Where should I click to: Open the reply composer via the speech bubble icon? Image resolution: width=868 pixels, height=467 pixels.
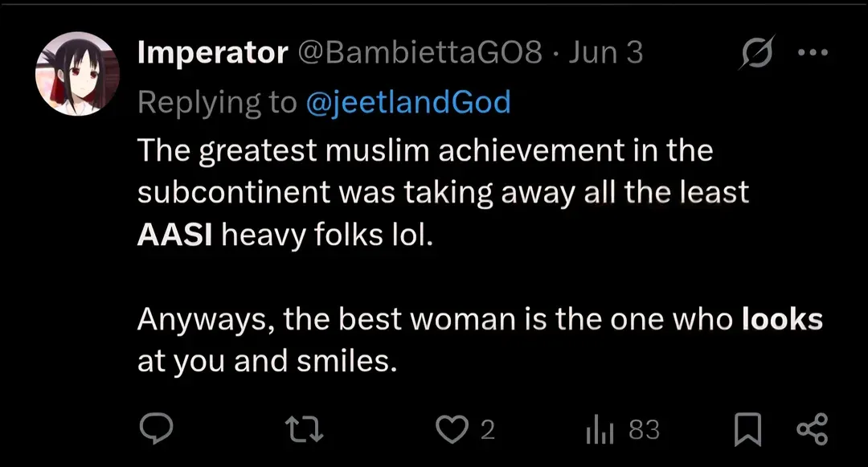[153, 430]
